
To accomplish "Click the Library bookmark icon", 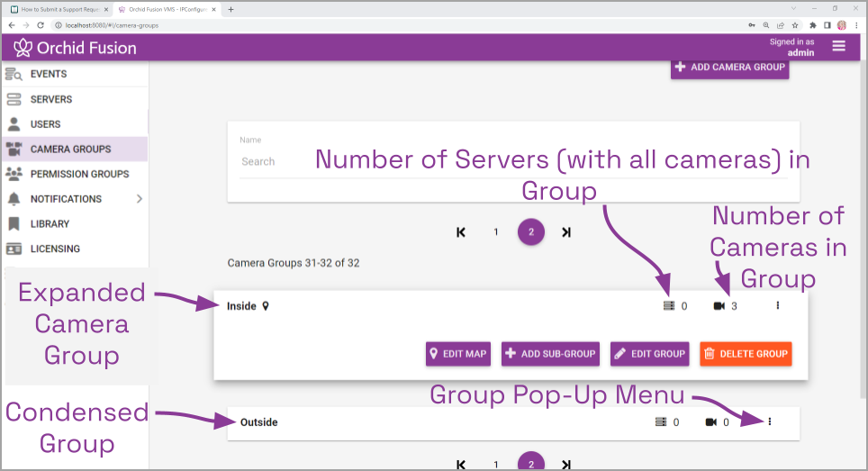I will click(14, 223).
